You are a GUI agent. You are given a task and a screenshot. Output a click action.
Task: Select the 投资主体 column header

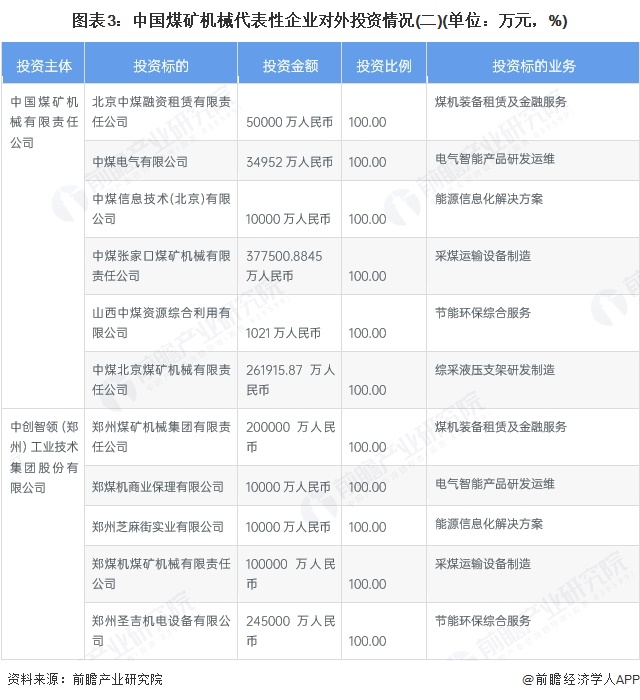point(44,66)
